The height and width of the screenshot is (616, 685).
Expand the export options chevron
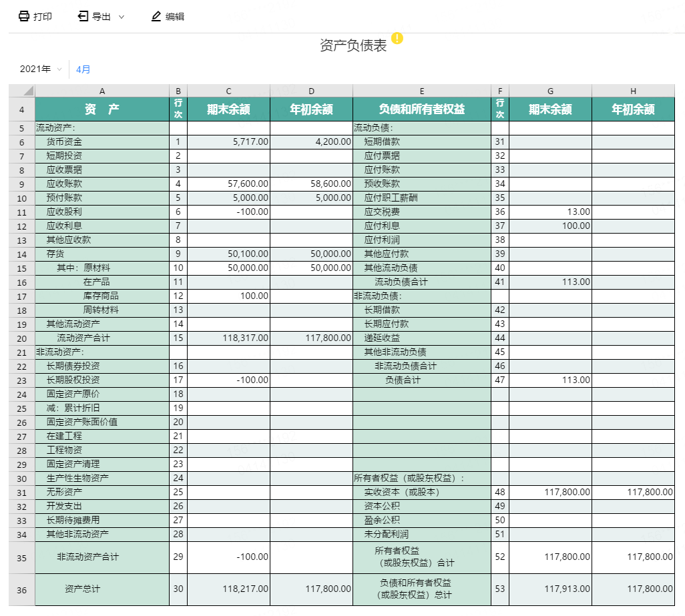click(122, 17)
